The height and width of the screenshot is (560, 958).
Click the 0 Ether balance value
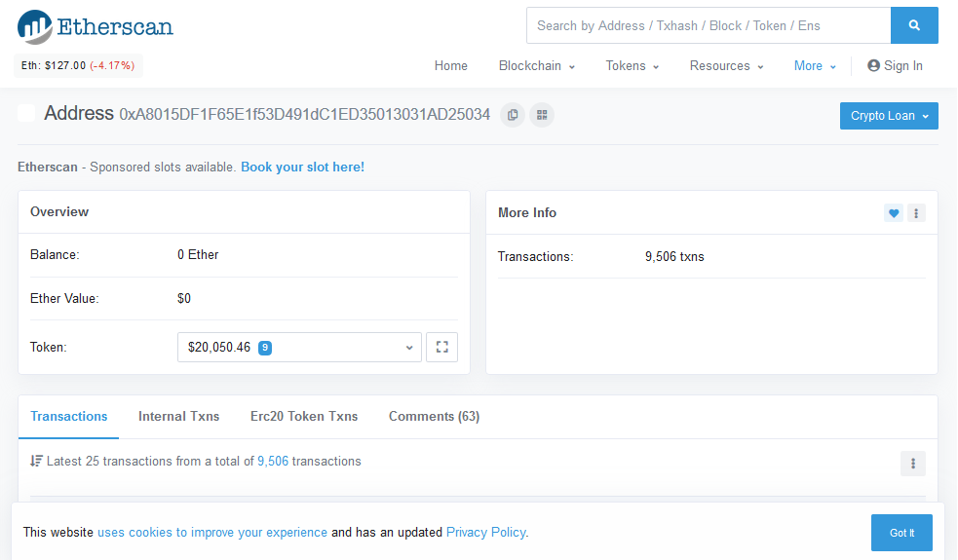point(198,254)
